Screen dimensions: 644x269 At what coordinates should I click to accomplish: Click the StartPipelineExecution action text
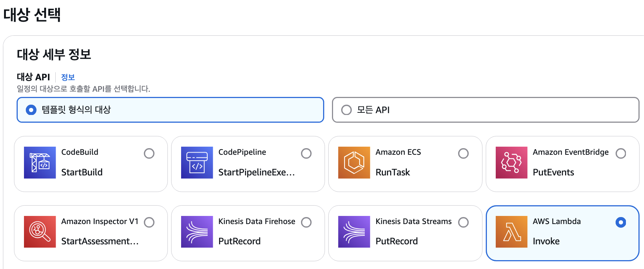[256, 172]
